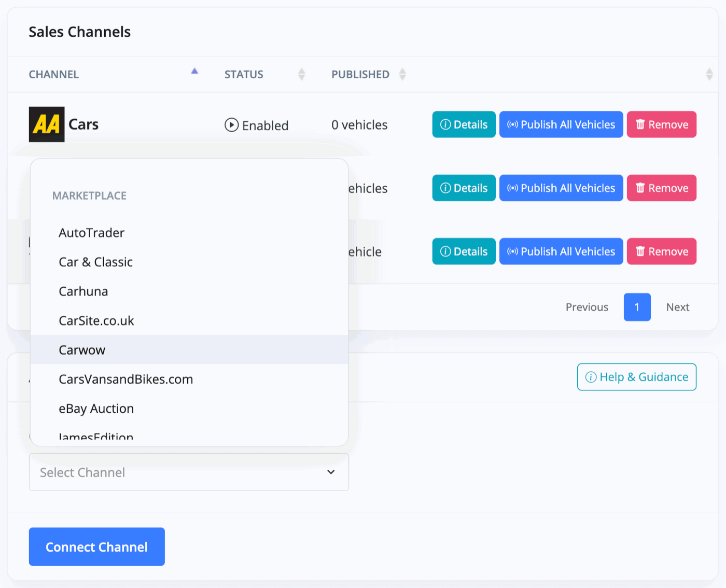
Task: Select page 1 in pagination
Action: pos(637,307)
